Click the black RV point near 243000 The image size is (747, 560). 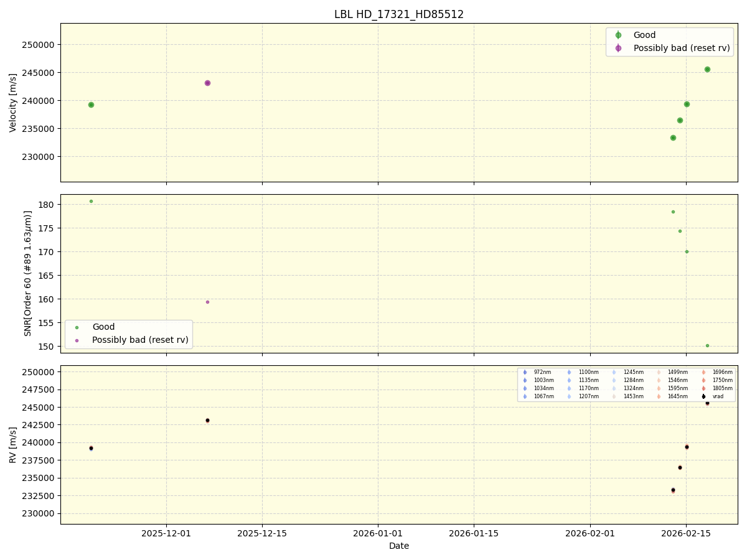(207, 420)
